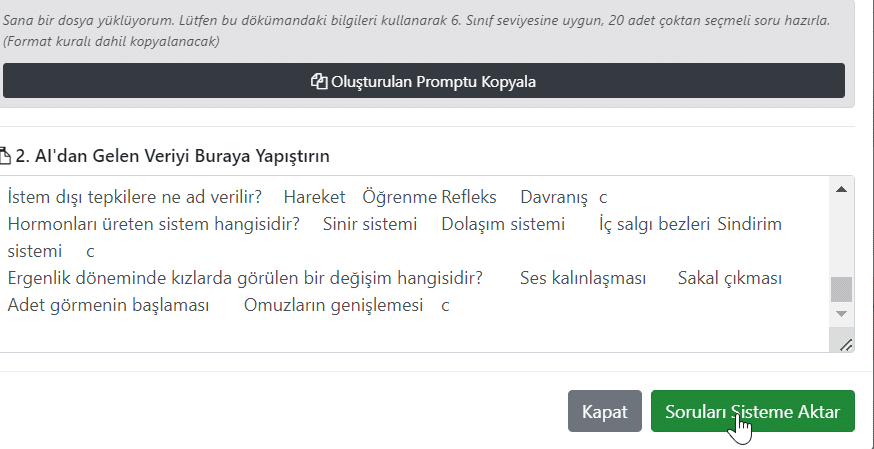Click the textarea resize handle in the corner
This screenshot has height=449, width=874.
pyautogui.click(x=845, y=344)
